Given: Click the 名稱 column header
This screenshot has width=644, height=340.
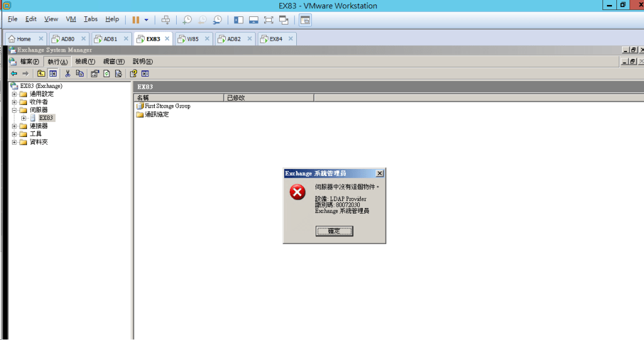Looking at the screenshot, I should point(179,98).
